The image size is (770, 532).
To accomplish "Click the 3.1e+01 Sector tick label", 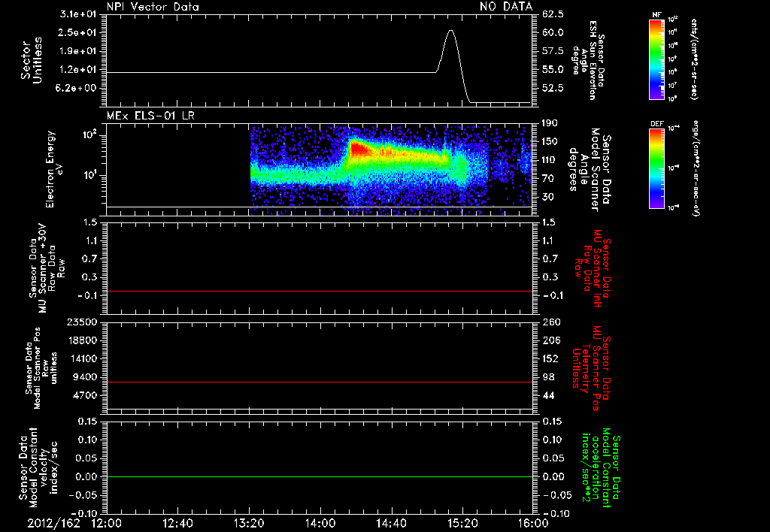I will (x=78, y=14).
